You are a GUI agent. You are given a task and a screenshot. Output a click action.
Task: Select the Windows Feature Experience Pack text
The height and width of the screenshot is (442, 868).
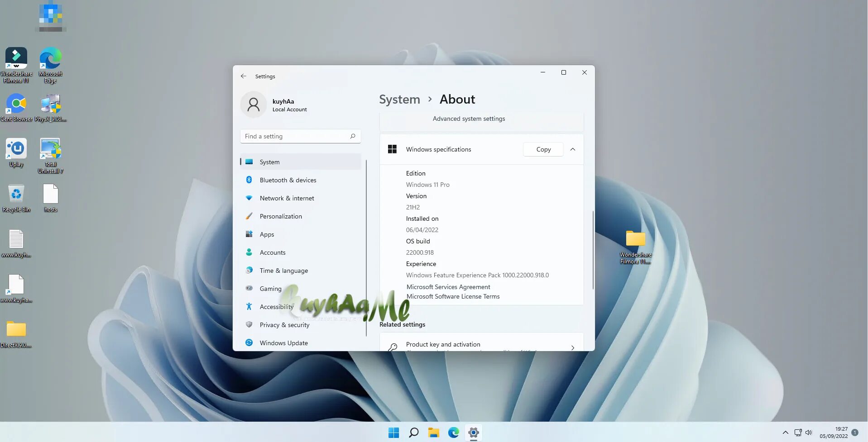coord(477,275)
